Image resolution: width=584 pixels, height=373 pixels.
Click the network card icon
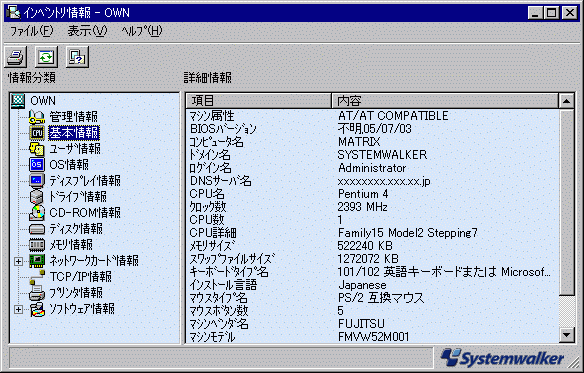(x=37, y=261)
